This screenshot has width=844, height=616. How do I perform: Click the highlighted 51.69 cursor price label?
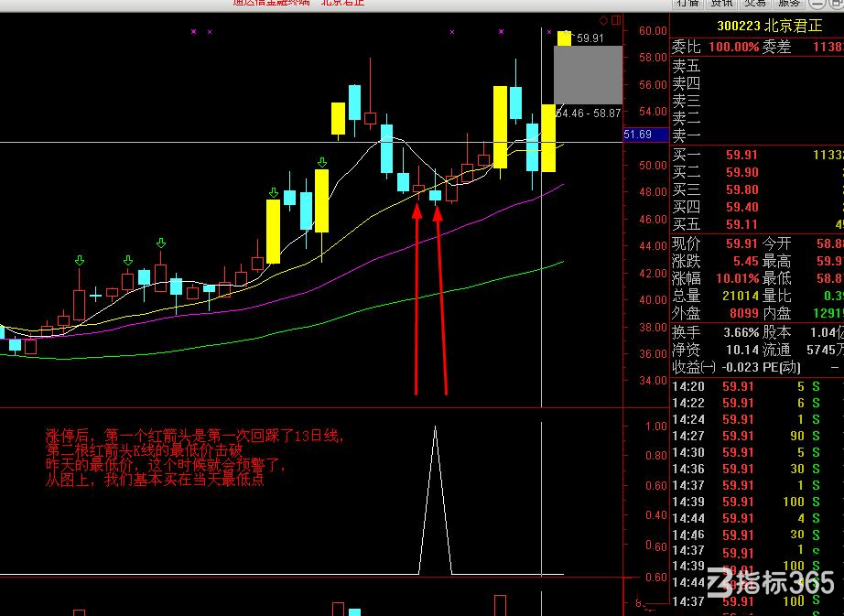[646, 135]
